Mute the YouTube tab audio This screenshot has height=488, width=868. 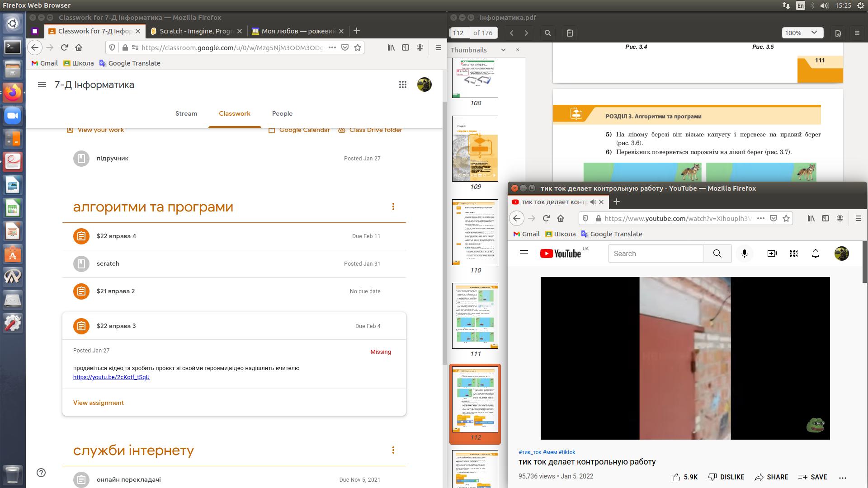593,202
